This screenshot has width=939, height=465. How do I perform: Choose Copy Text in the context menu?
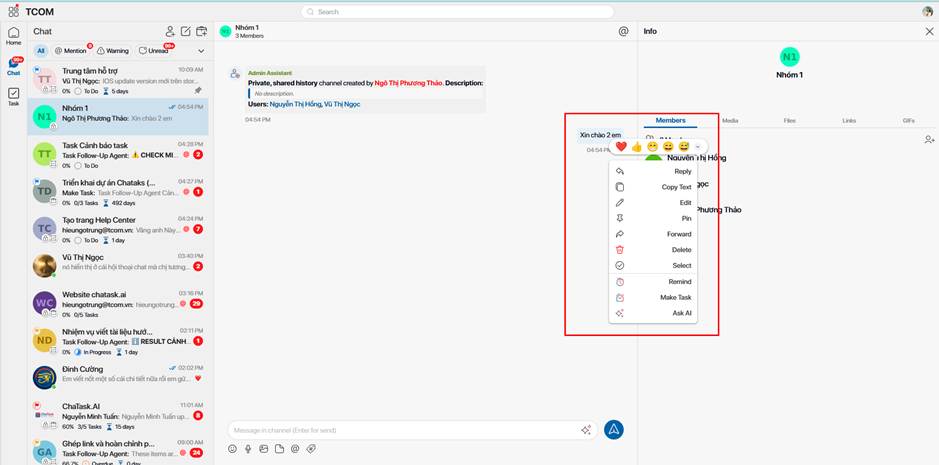(x=653, y=187)
